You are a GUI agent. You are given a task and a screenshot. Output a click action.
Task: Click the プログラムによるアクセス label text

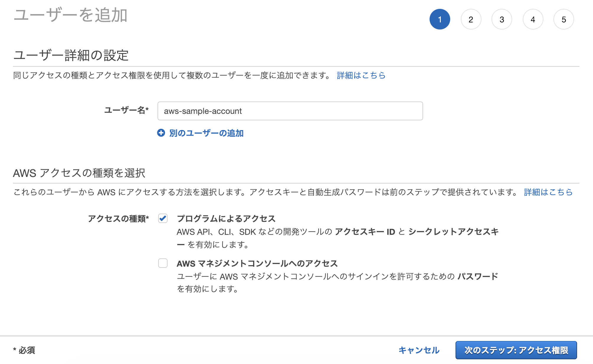click(x=226, y=219)
